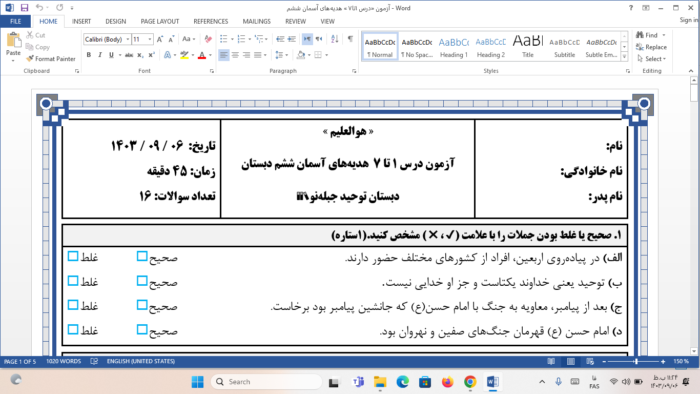700x394 pixels.
Task: Click the Paste clipboard icon
Action: click(13, 41)
